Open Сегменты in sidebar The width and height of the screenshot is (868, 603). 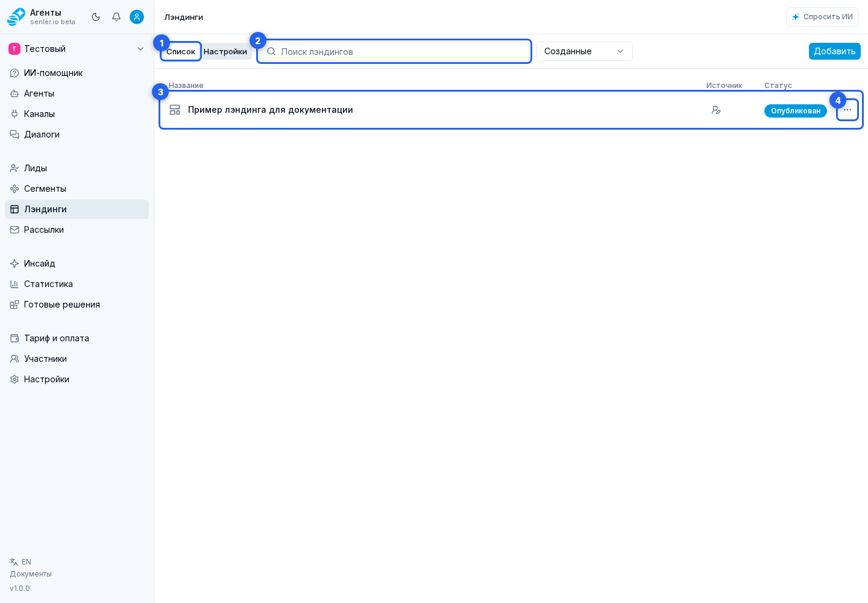click(x=77, y=189)
